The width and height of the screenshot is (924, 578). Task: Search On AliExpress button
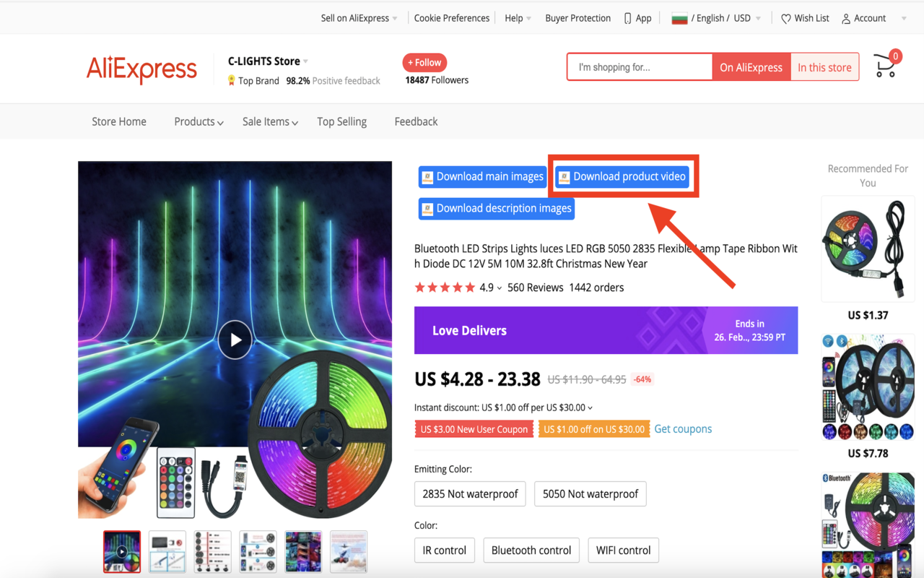(x=751, y=67)
